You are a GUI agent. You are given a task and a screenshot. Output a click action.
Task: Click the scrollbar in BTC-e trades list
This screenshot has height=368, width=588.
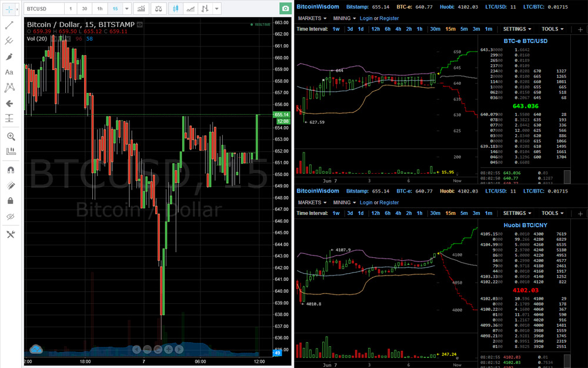(567, 177)
